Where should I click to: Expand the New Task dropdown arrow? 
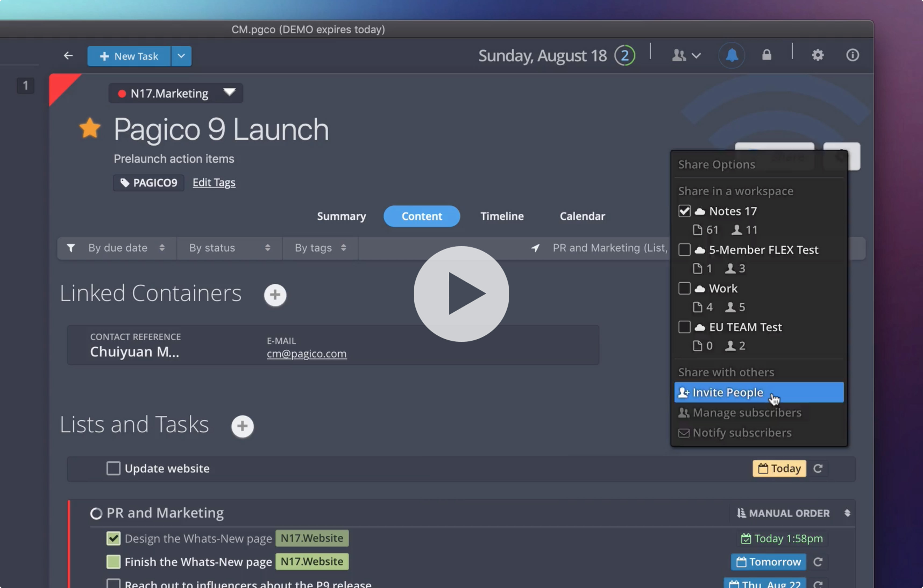click(181, 56)
